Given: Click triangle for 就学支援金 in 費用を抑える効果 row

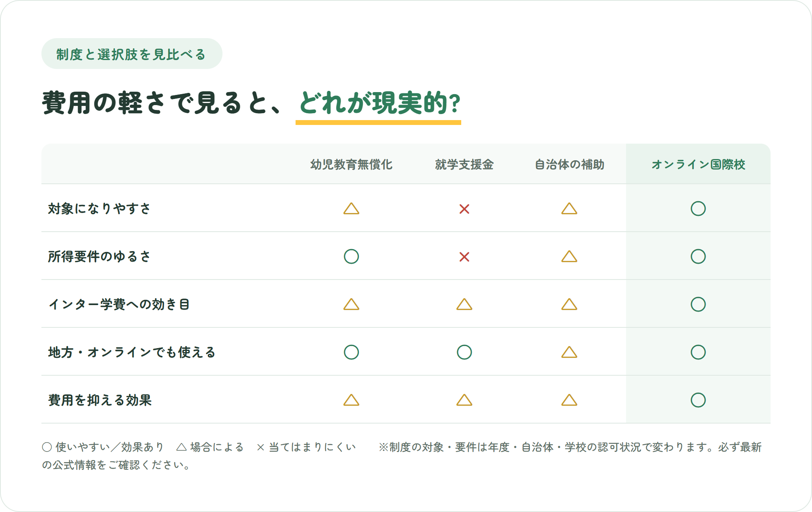Looking at the screenshot, I should point(464,400).
